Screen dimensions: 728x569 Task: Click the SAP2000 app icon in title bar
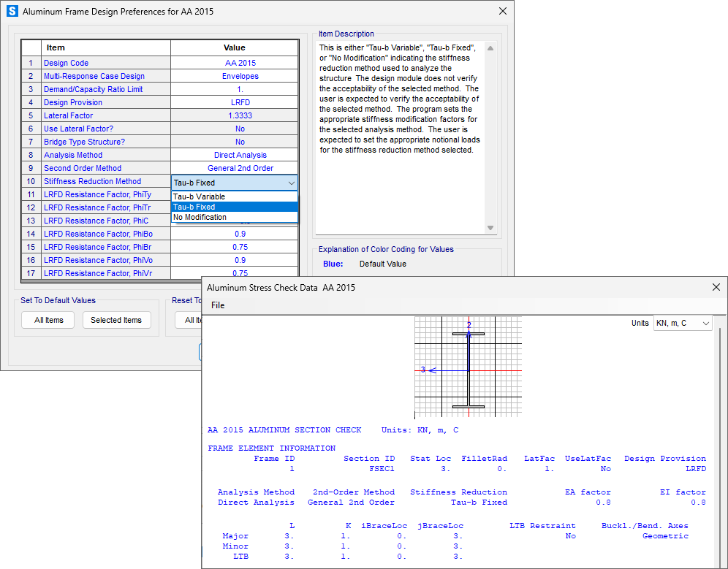pyautogui.click(x=12, y=11)
